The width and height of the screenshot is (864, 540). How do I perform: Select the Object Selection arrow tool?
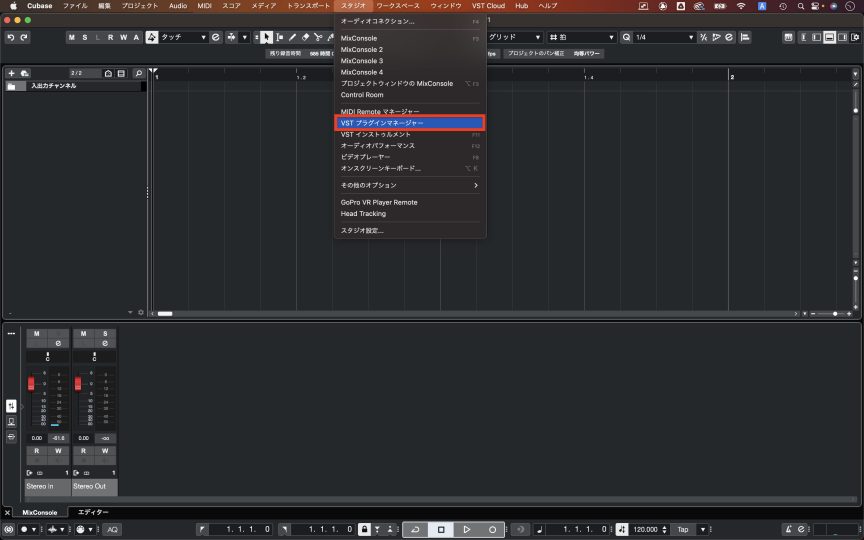267,37
